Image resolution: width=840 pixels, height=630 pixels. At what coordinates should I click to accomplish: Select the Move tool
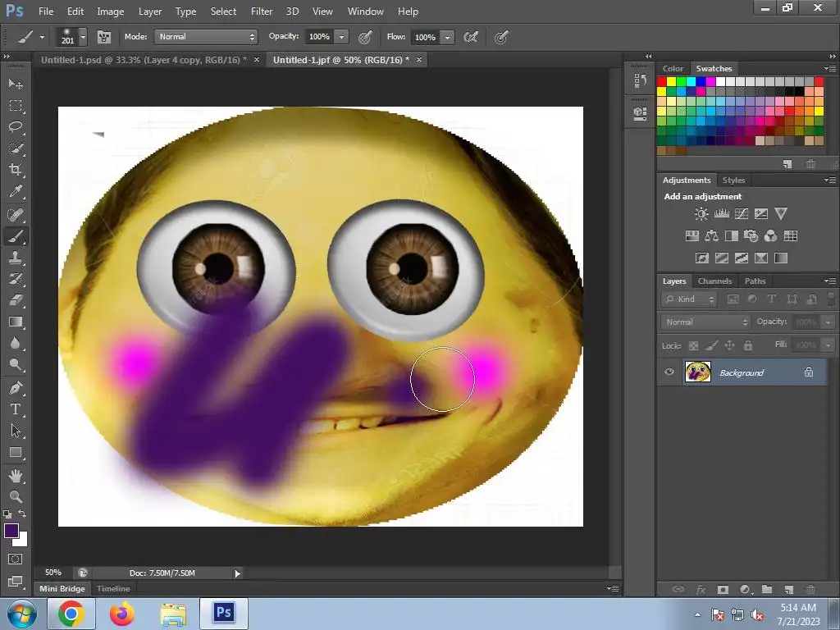pyautogui.click(x=16, y=84)
